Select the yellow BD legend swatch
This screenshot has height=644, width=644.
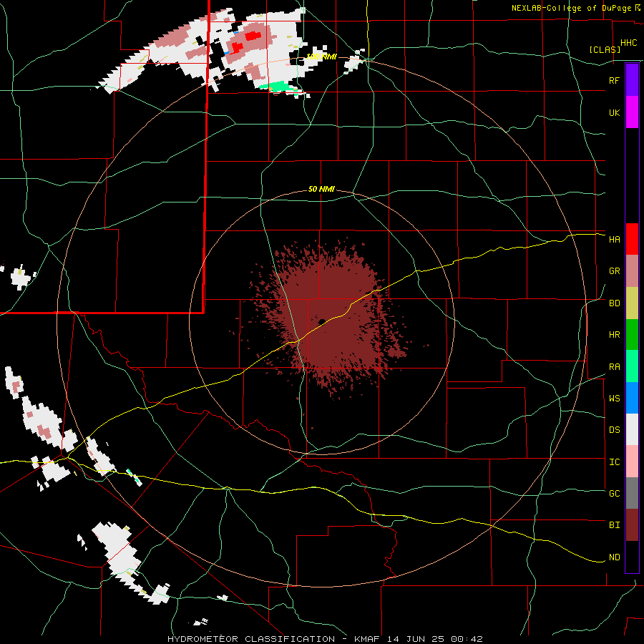coord(632,303)
